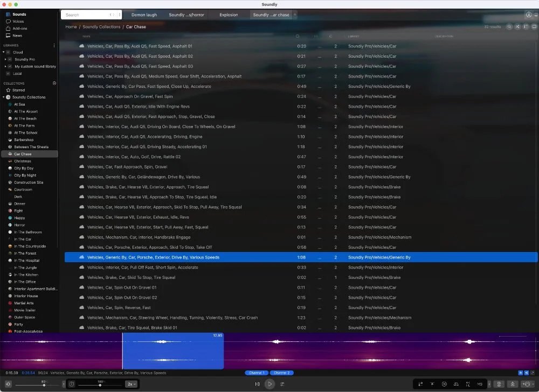Screen dimensions: 539x392
Task: Toggle the MS mid-side mode button
Action: tap(480, 384)
